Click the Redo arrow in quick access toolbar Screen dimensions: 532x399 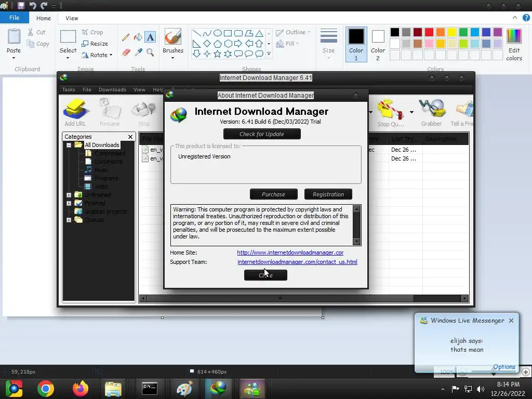tap(44, 5)
